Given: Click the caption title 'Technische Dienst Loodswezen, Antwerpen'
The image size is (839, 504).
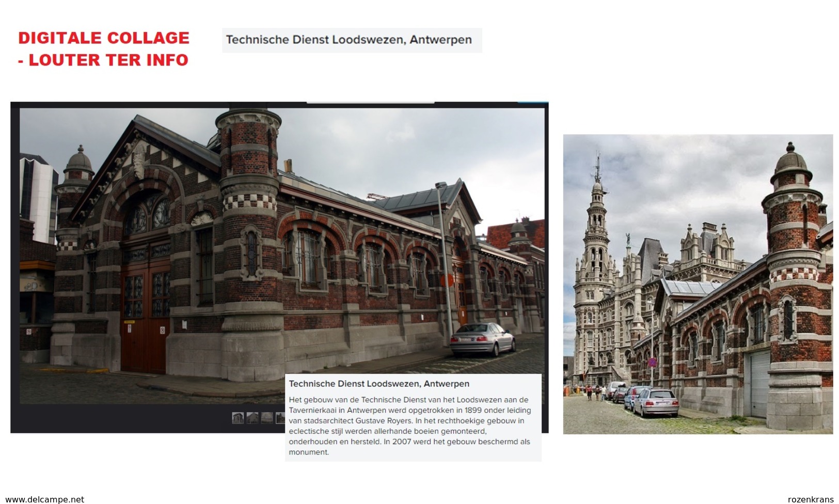Looking at the screenshot, I should click(x=379, y=384).
